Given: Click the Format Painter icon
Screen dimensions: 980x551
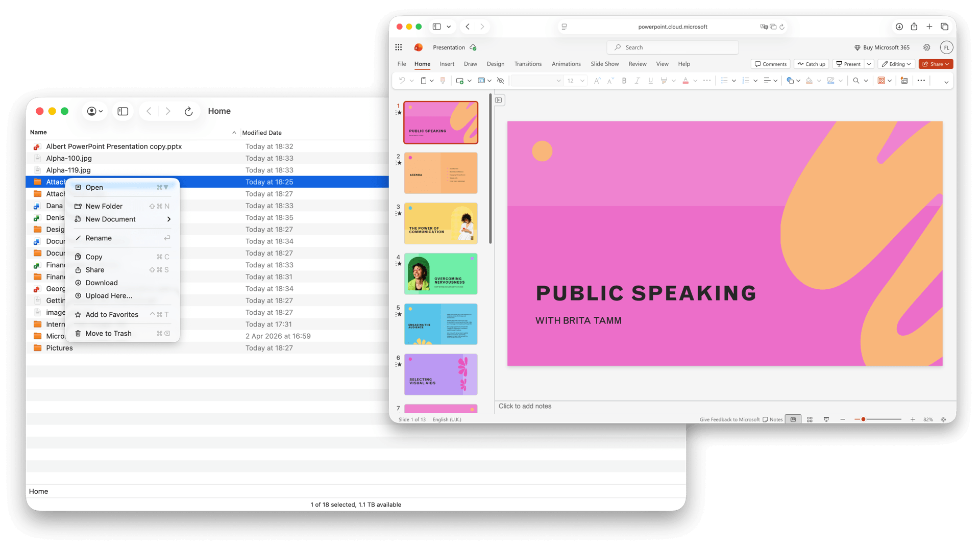Looking at the screenshot, I should pyautogui.click(x=443, y=81).
